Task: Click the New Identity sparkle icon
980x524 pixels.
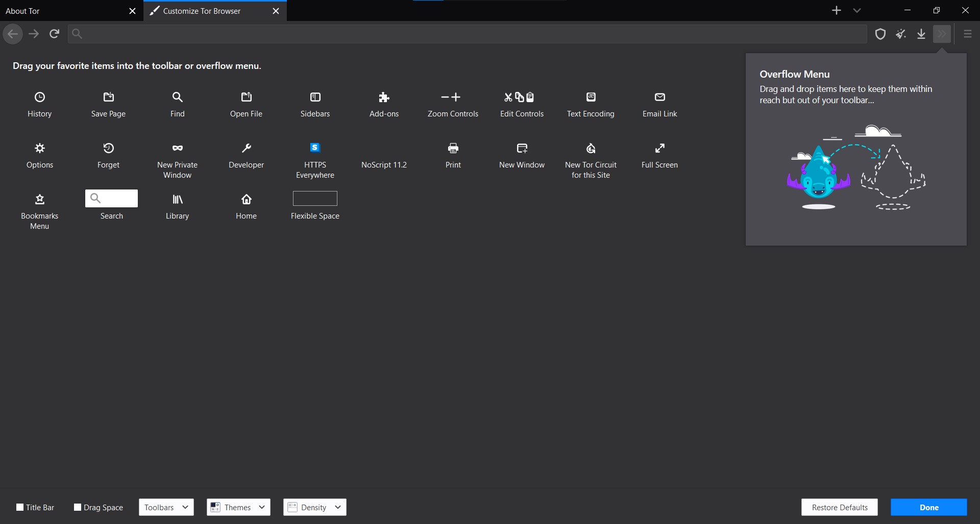Action: [901, 34]
